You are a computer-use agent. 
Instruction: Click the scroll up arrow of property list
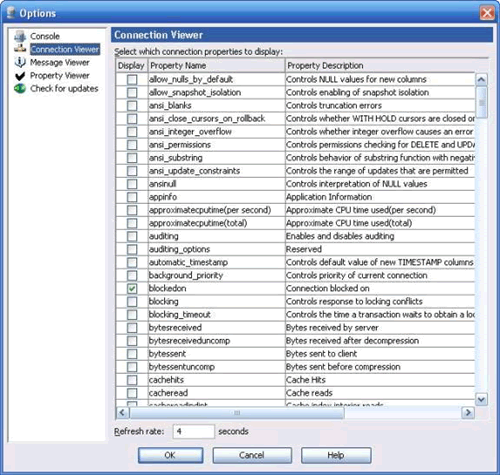coord(481,79)
